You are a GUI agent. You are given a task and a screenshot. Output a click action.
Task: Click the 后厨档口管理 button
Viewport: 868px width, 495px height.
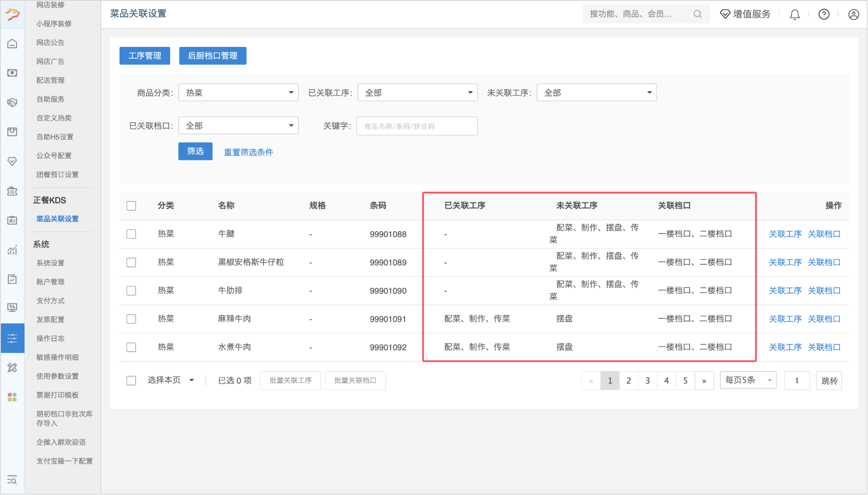[x=213, y=56]
